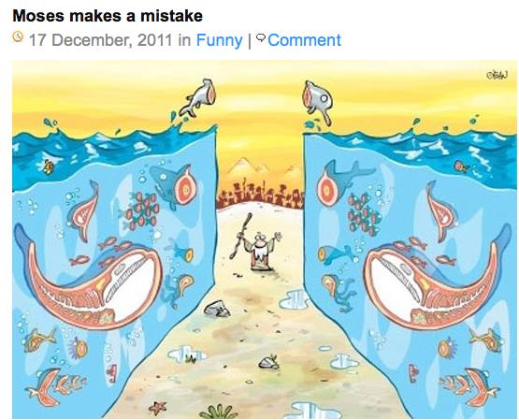Click the artist signature in the corner
This screenshot has width=519, height=420.
click(497, 75)
